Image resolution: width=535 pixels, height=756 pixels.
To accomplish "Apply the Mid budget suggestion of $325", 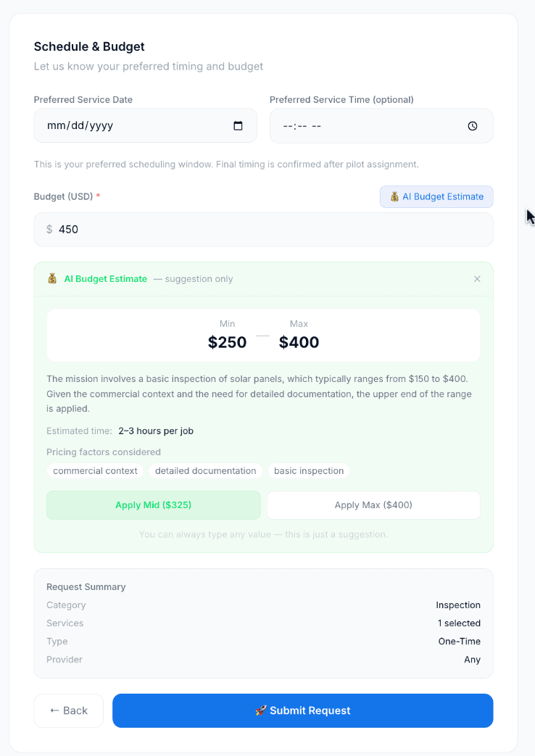I will [153, 505].
